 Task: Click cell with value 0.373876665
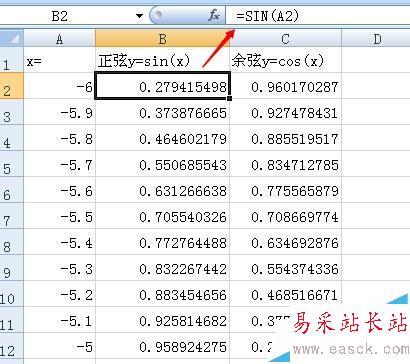point(162,112)
